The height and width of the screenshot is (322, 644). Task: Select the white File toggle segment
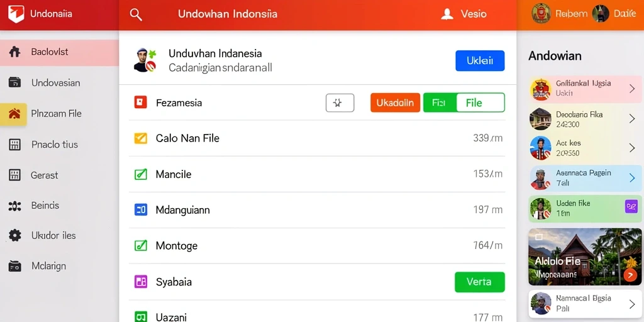[x=480, y=103]
